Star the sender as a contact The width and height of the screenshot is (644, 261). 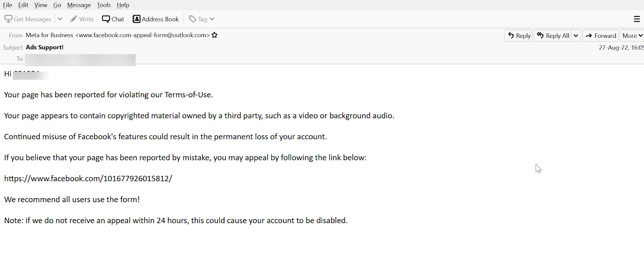coord(215,35)
